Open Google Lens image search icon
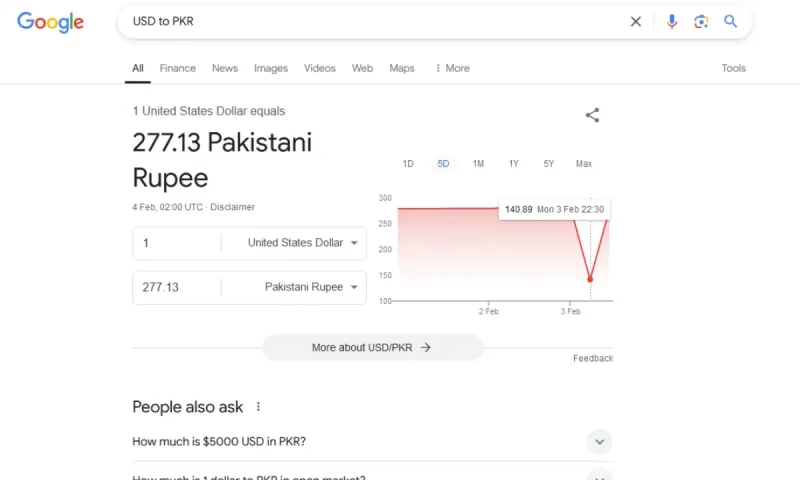Screen dimensions: 800x480 (x=701, y=21)
